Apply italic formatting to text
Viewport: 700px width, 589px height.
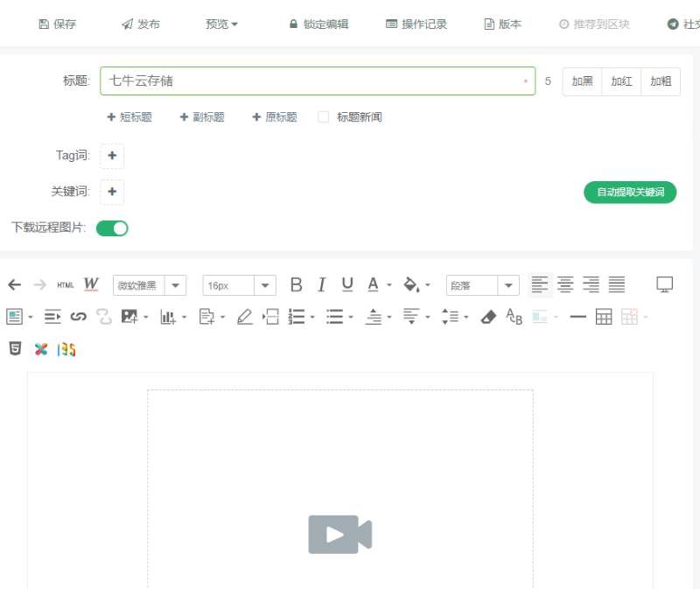pos(321,284)
